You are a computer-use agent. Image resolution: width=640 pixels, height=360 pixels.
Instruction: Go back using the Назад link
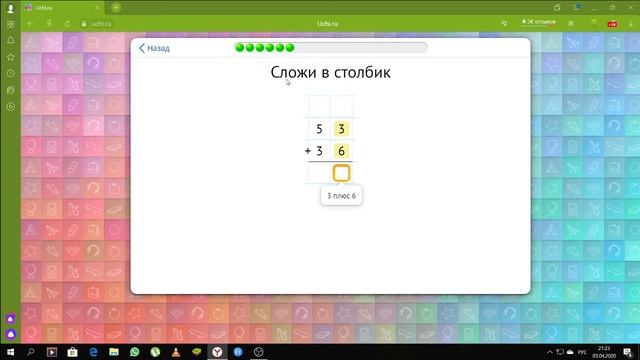click(154, 48)
